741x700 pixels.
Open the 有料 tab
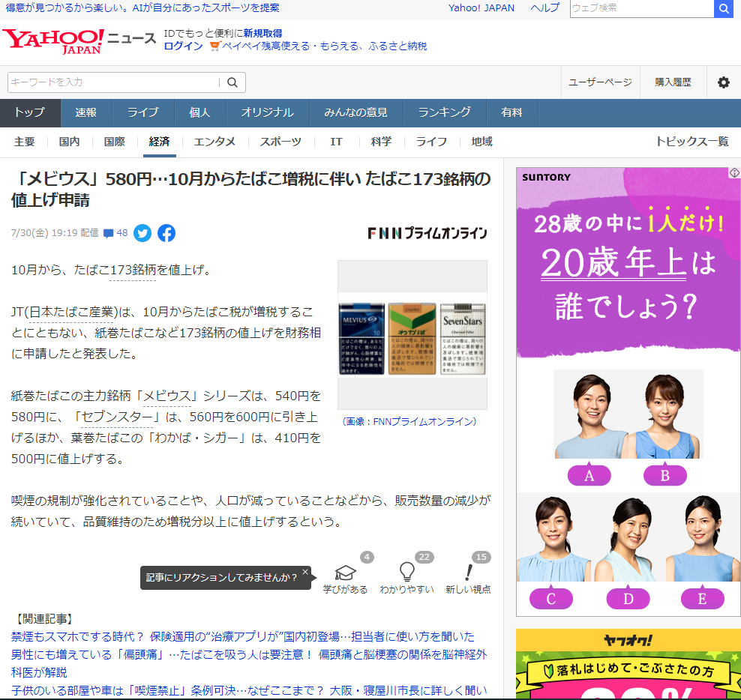tap(512, 112)
